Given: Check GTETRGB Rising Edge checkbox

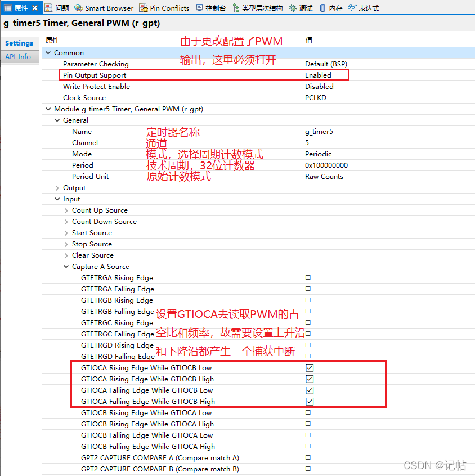Looking at the screenshot, I should point(308,300).
